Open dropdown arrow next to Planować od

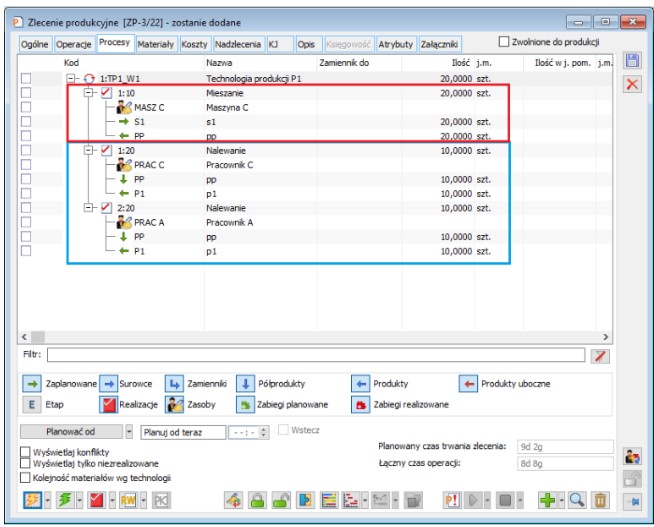pyautogui.click(x=129, y=432)
